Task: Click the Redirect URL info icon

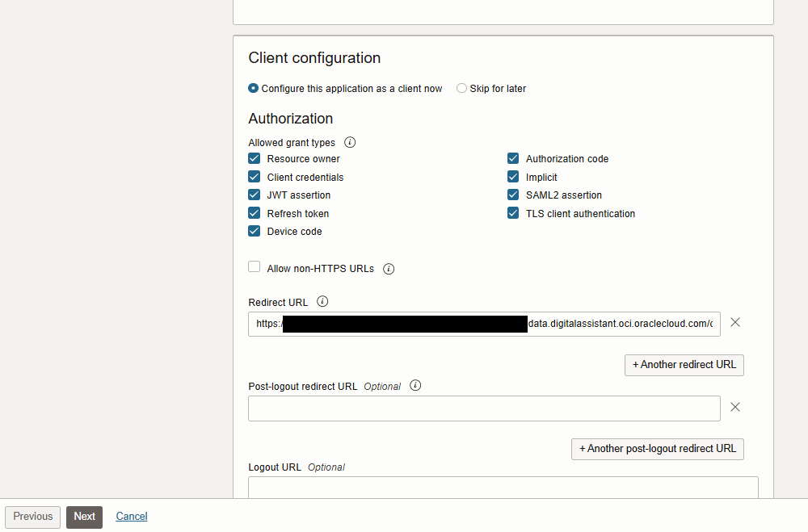Action: pos(322,302)
